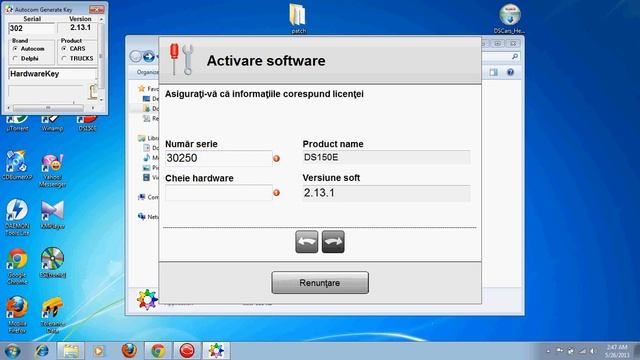This screenshot has width=640, height=360.
Task: Click the Explorer window Back navigation button
Action: (x=136, y=56)
